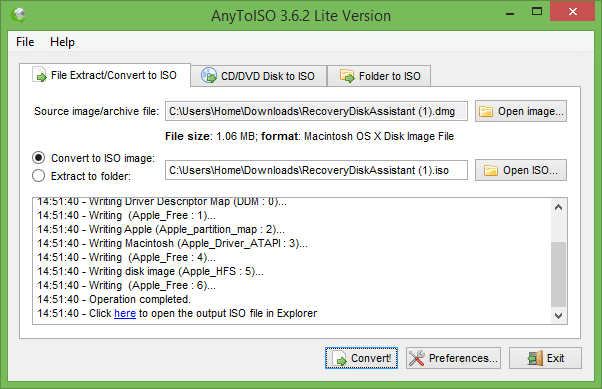Click the log scrollbar up arrow
Image resolution: width=602 pixels, height=389 pixels.
(x=559, y=207)
